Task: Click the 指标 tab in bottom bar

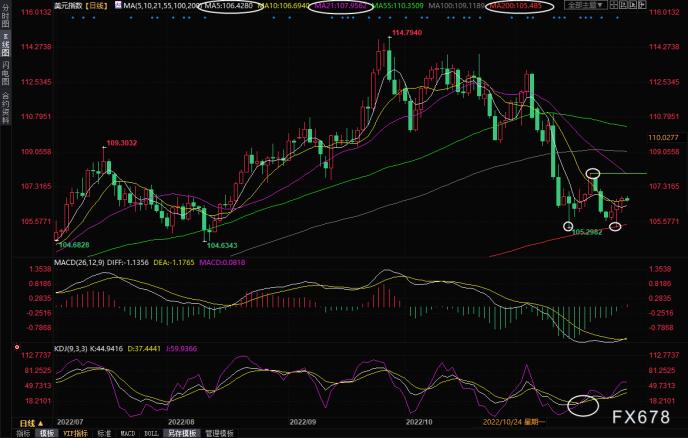Action: coord(23,433)
